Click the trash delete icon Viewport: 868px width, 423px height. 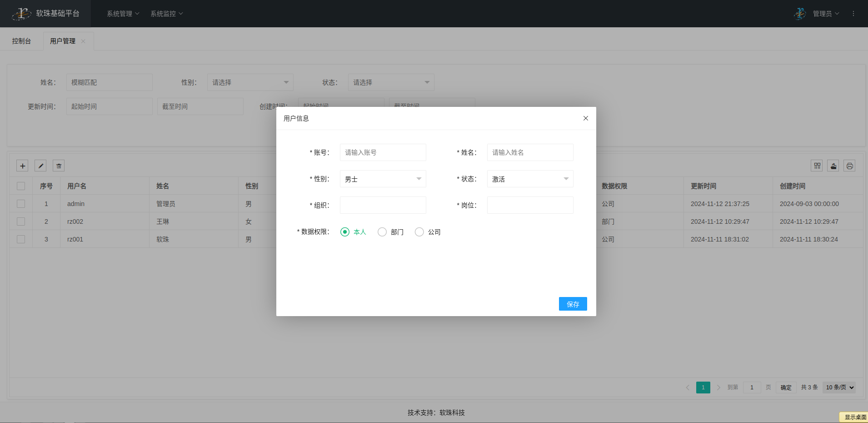pos(59,166)
